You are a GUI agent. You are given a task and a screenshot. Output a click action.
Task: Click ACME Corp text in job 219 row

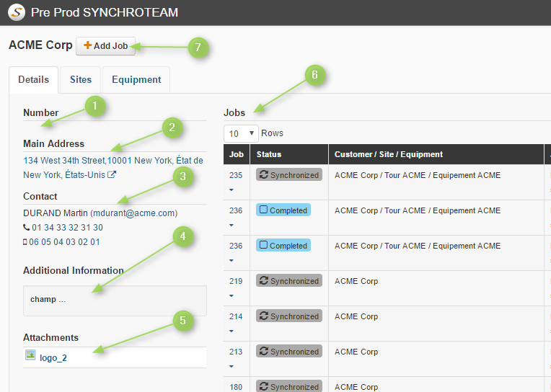pos(356,281)
